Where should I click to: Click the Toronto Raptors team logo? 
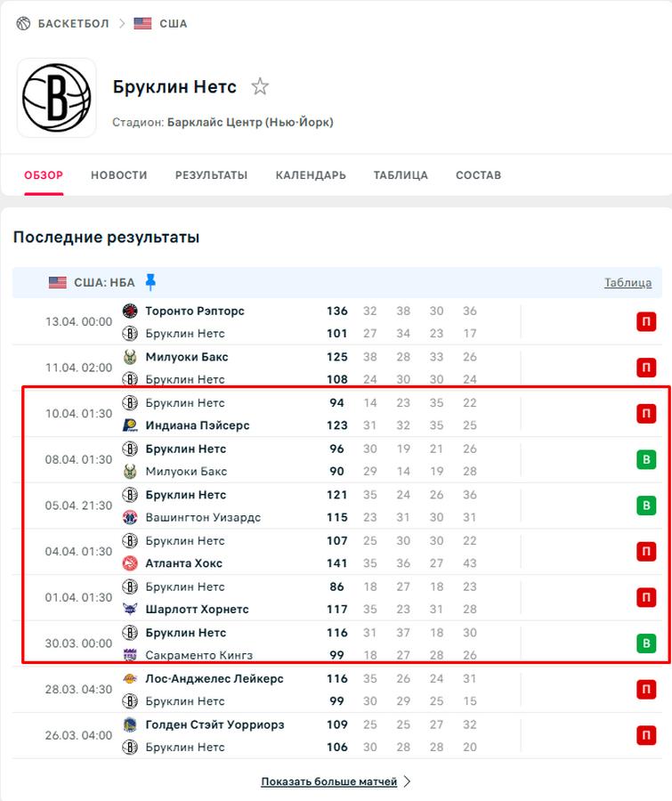tap(130, 311)
